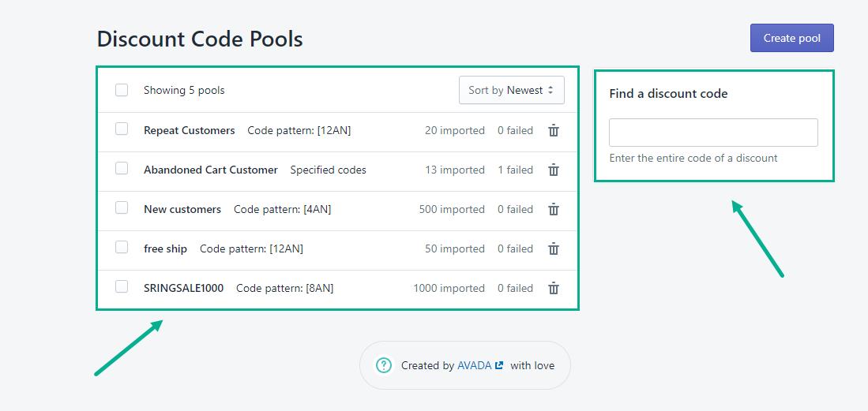Tick the New customers checkbox
This screenshot has height=411, width=868.
122,207
